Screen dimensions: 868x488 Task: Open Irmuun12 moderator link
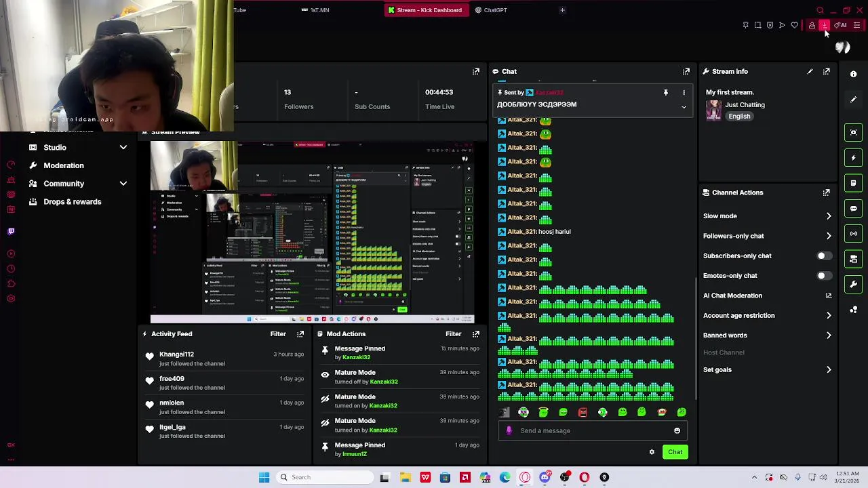[x=355, y=454]
